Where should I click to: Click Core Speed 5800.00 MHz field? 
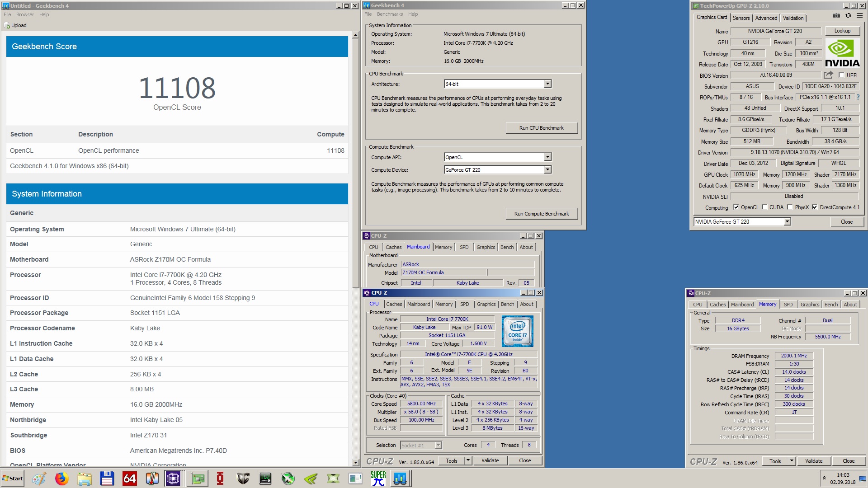click(421, 404)
